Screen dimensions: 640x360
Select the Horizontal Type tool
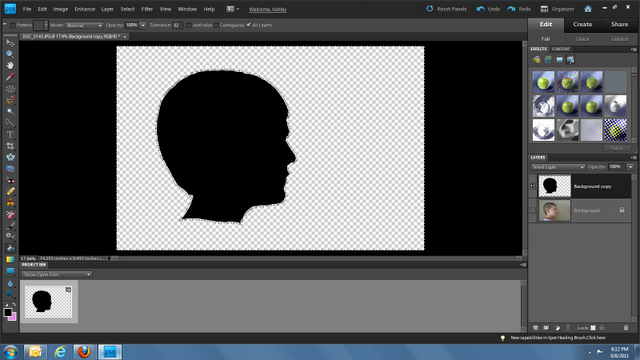pyautogui.click(x=10, y=134)
